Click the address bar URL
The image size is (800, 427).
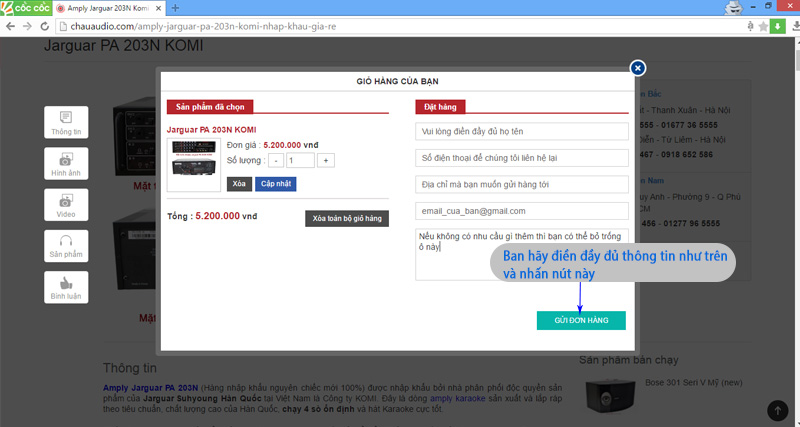pyautogui.click(x=203, y=26)
